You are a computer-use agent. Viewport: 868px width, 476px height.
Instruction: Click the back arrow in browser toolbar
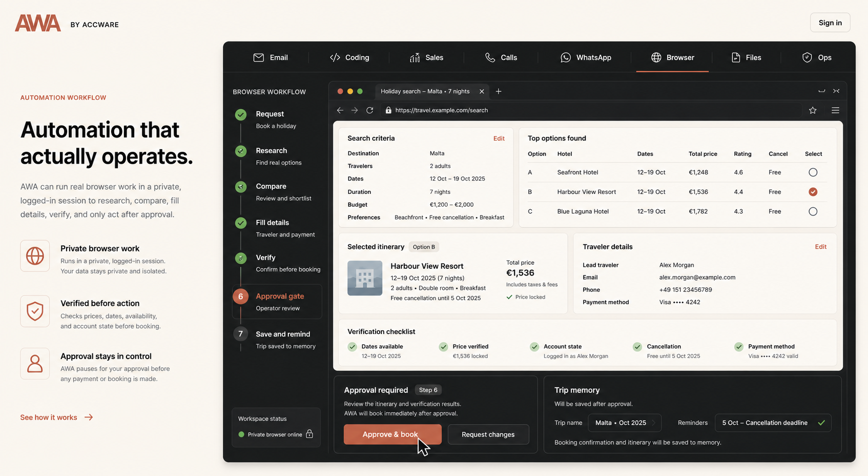point(340,110)
